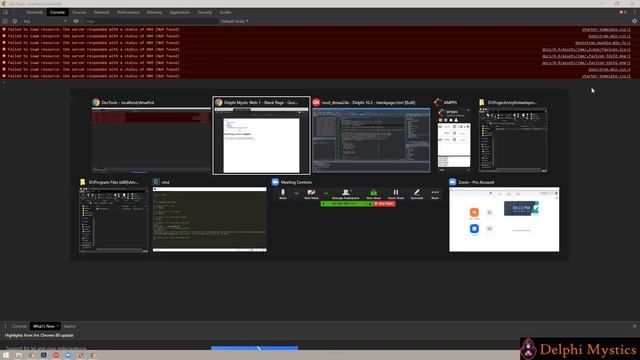The image size is (640, 360).
Task: Open bootstrap.bundle.min.js link on third error row
Action: (603, 42)
